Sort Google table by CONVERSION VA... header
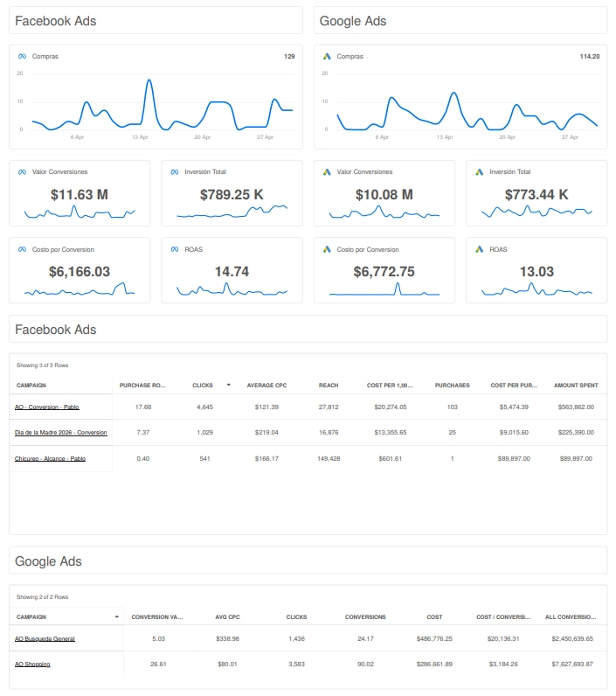The image size is (616, 696). (157, 617)
